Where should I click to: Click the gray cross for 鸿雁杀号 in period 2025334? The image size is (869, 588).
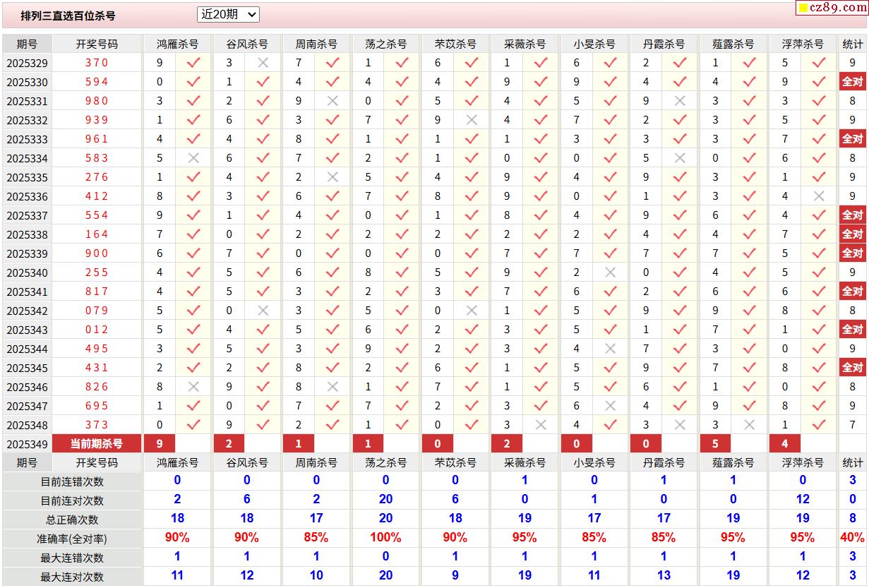coord(193,158)
